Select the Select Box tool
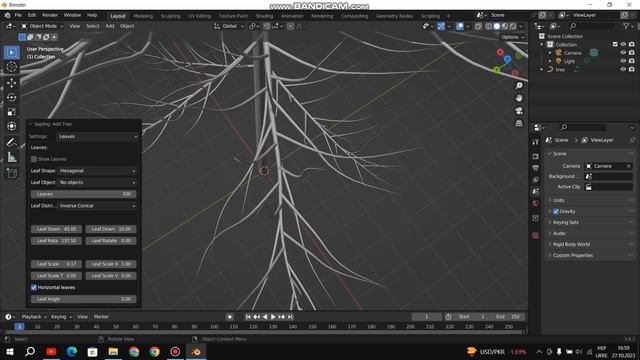Image resolution: width=640 pixels, height=360 pixels. coord(11,53)
